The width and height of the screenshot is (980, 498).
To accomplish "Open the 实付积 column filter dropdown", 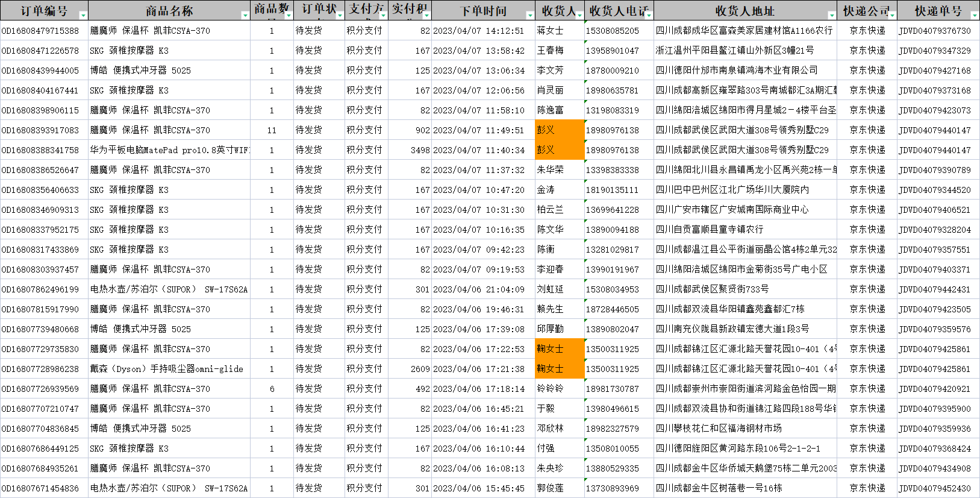I will tap(426, 15).
